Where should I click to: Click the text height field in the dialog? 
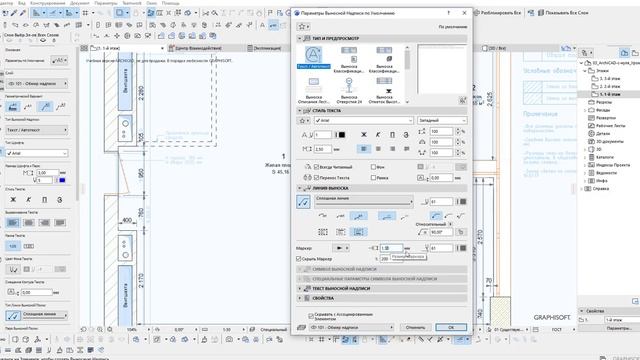click(x=322, y=149)
